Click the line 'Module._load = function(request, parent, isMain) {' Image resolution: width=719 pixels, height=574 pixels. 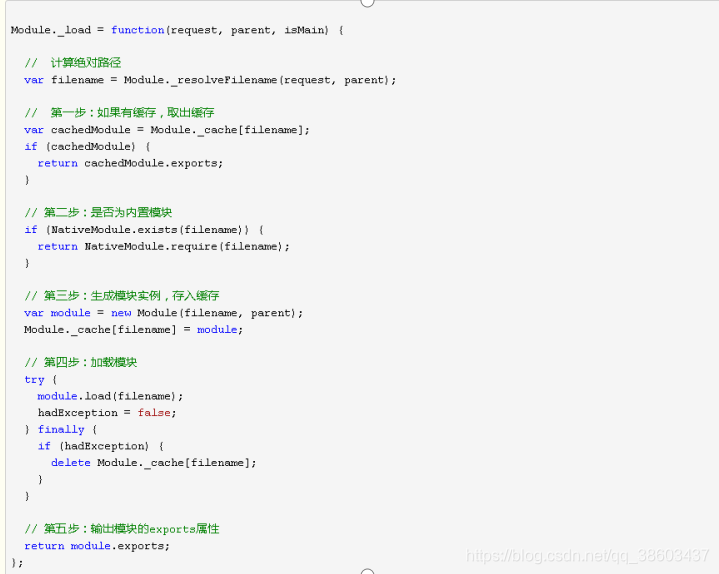click(x=177, y=30)
